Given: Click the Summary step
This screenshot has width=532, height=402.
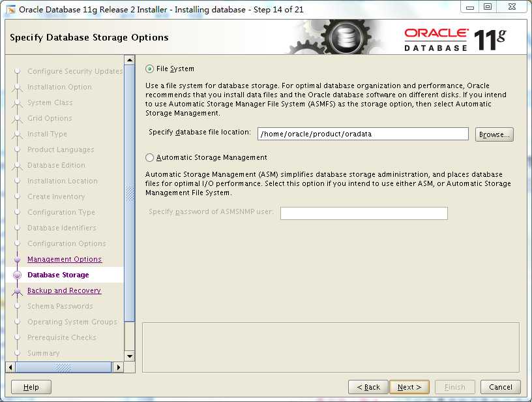Looking at the screenshot, I should pos(44,353).
